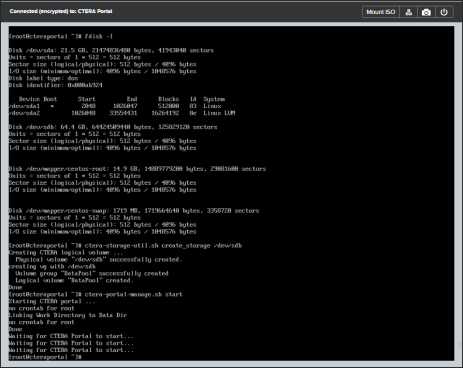This screenshot has width=463, height=368.
Task: Click the 'Volume group DataPool successfully created' line
Action: (x=92, y=273)
